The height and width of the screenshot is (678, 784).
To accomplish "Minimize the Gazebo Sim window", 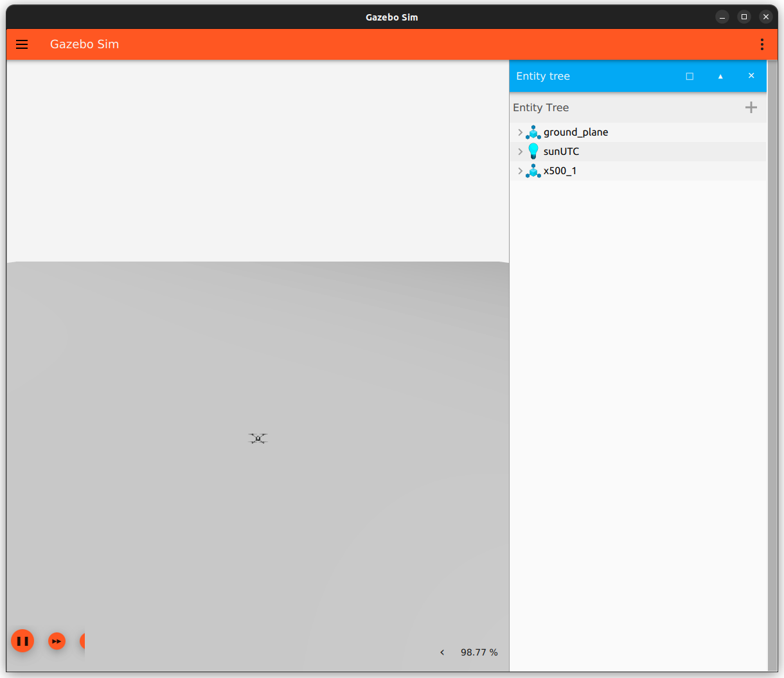I will pyautogui.click(x=722, y=17).
